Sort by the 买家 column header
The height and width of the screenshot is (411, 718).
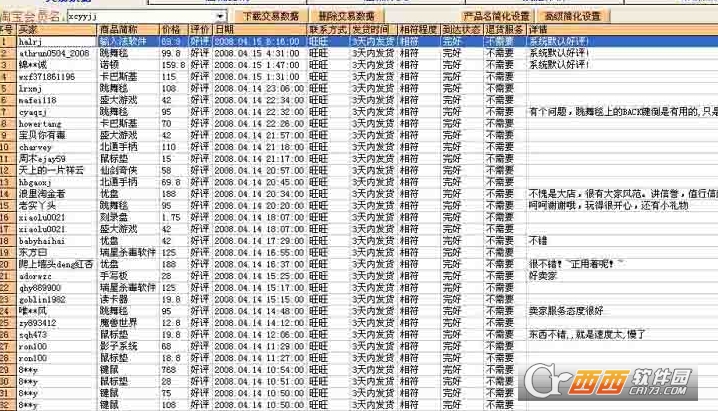[56, 30]
